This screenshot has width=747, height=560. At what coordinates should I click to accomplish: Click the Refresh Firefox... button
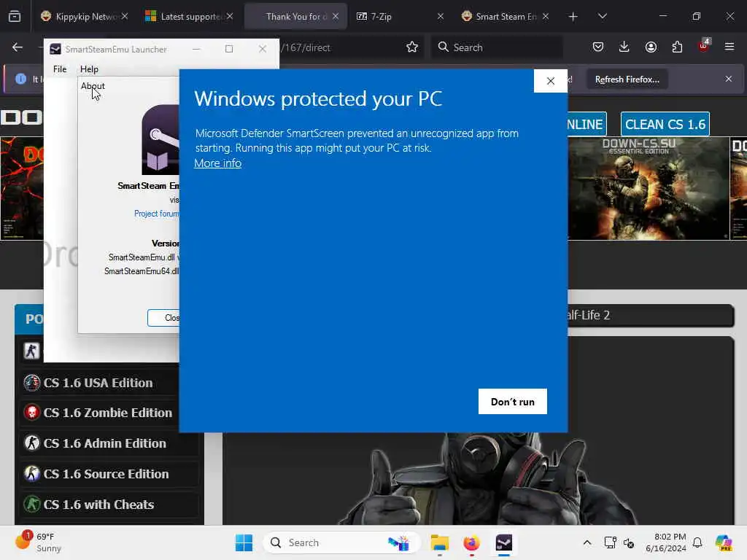(x=627, y=79)
